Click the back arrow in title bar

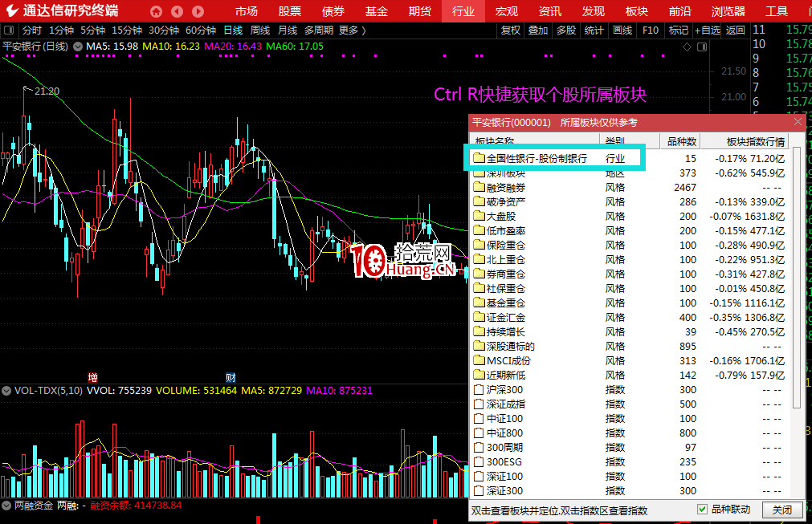pyautogui.click(x=177, y=11)
